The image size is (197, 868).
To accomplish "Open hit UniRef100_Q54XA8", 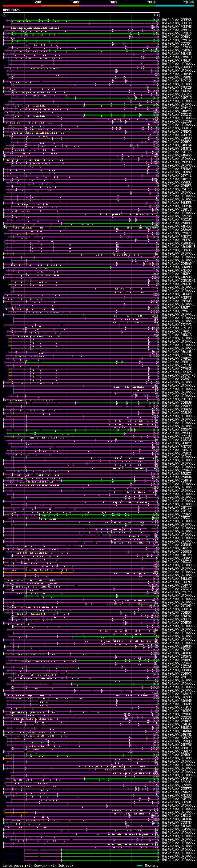I will pos(176,50).
